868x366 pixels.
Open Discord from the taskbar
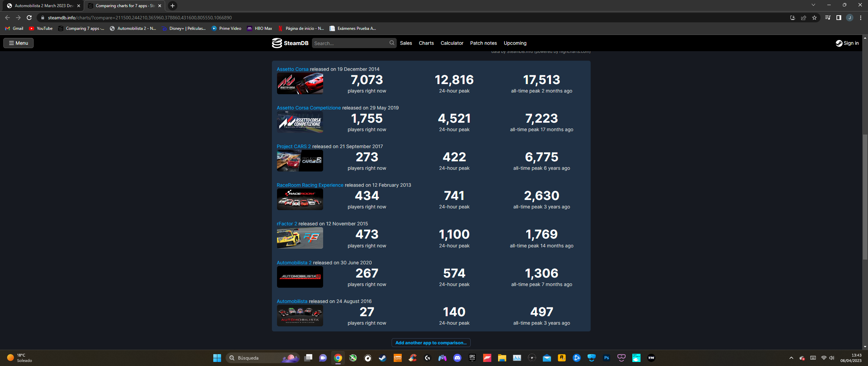click(x=457, y=358)
